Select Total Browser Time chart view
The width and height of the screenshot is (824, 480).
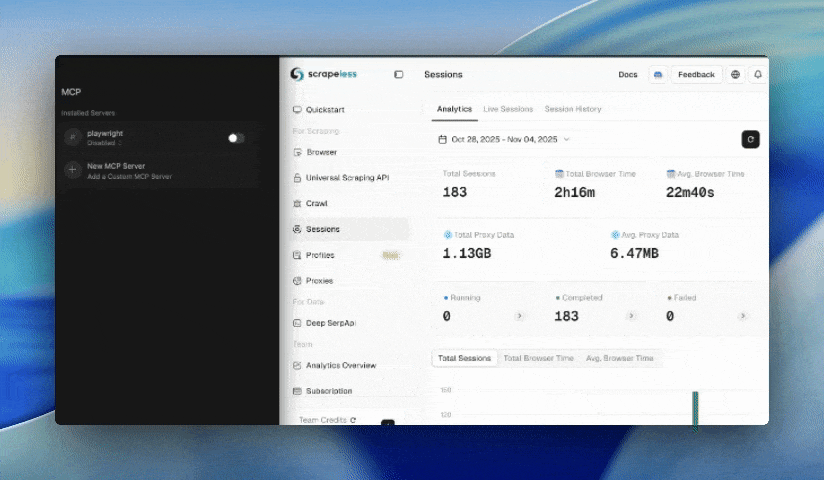(x=538, y=358)
